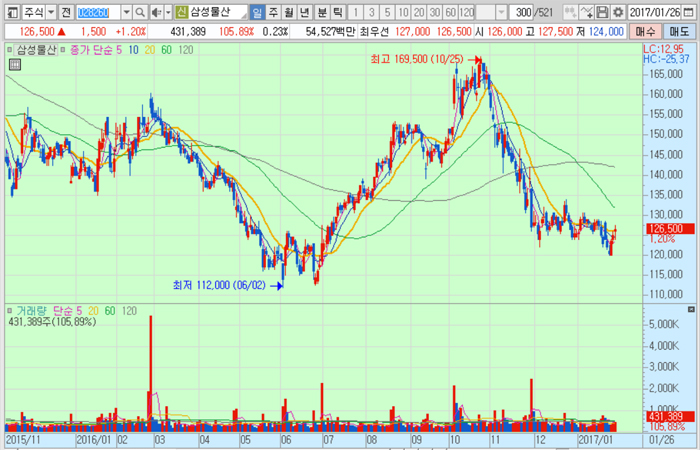The image size is (700, 450).
Task: Click the magnifier stock search icon
Action: click(140, 12)
